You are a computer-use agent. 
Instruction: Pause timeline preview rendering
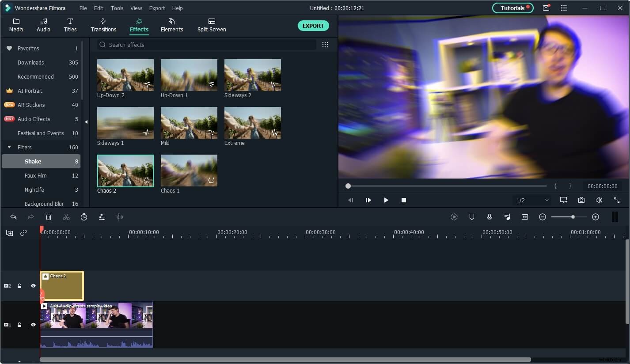click(x=615, y=216)
